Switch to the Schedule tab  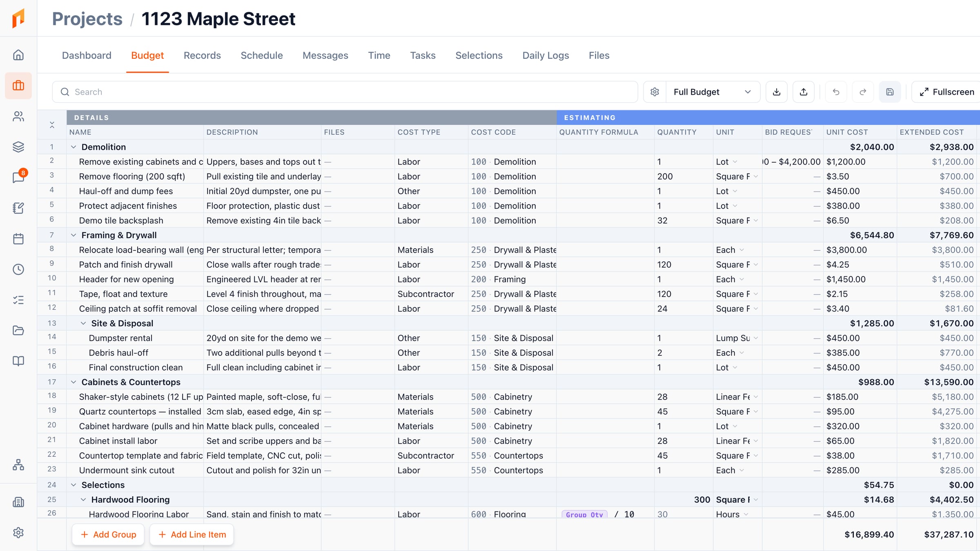click(262, 56)
